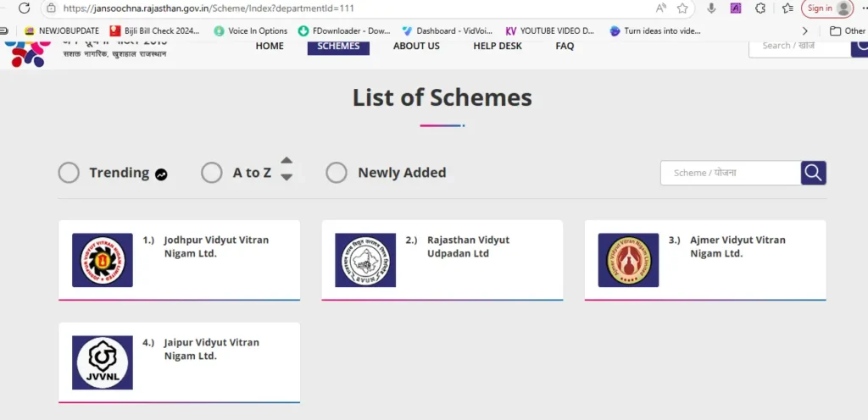Refresh the page with the reload icon

coord(24,8)
